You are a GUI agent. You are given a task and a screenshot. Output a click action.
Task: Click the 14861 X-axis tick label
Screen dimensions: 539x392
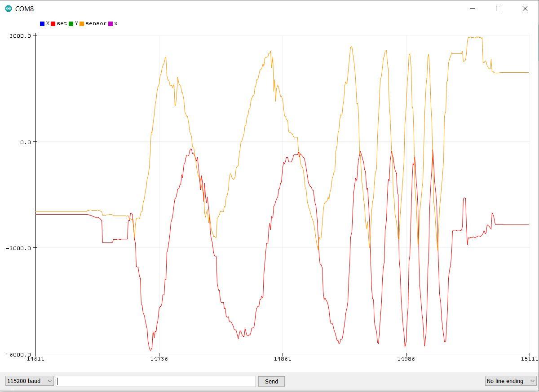click(x=283, y=358)
